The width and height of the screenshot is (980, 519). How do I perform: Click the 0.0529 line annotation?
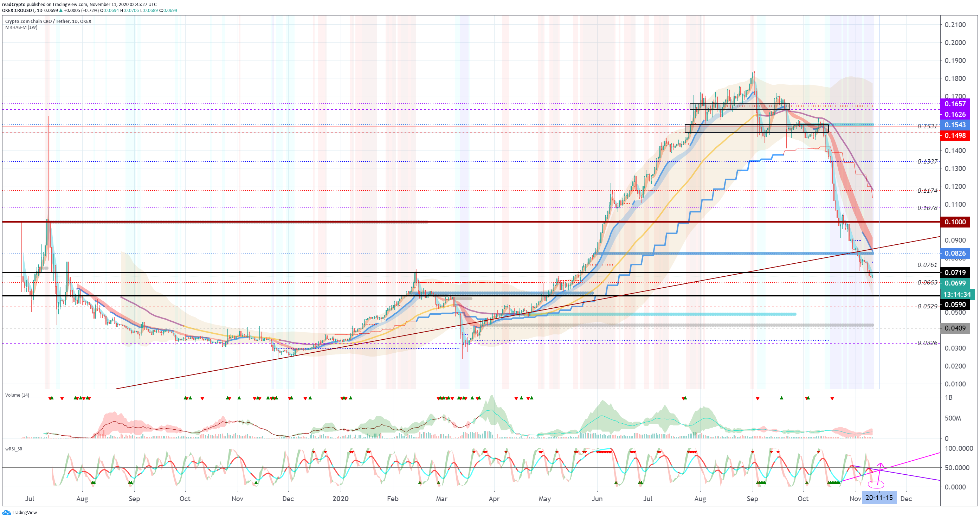pos(927,306)
